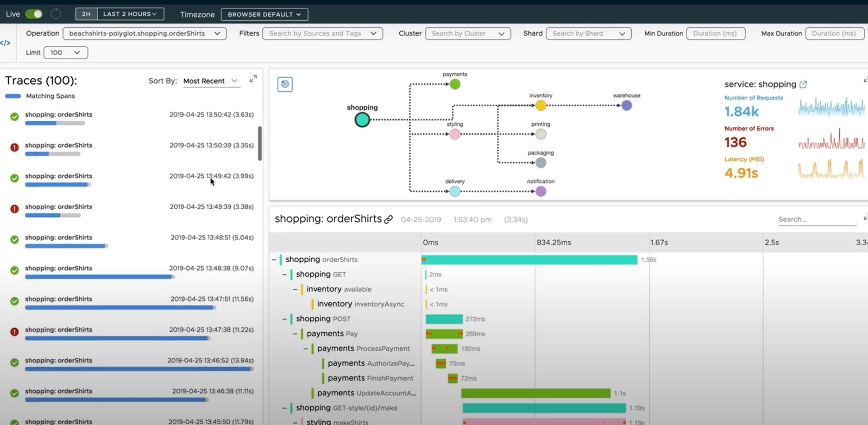Toggle the Live switch off
Image resolution: width=868 pixels, height=425 pixels.
click(x=34, y=14)
